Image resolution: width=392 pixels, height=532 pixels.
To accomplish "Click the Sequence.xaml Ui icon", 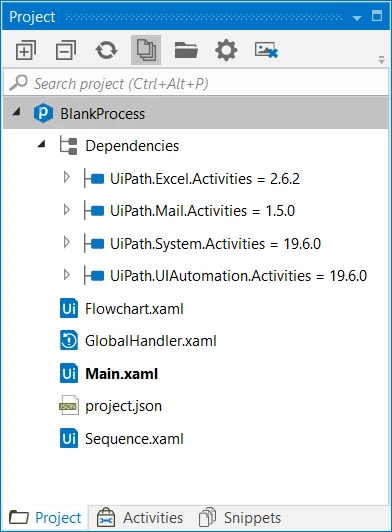I will pyautogui.click(x=69, y=438).
